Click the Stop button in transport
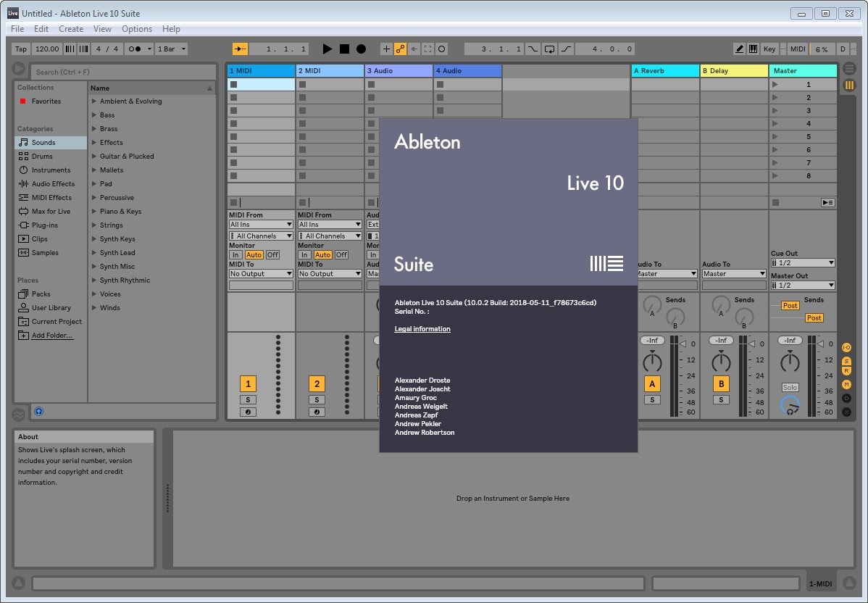The height and width of the screenshot is (603, 868). coord(344,49)
